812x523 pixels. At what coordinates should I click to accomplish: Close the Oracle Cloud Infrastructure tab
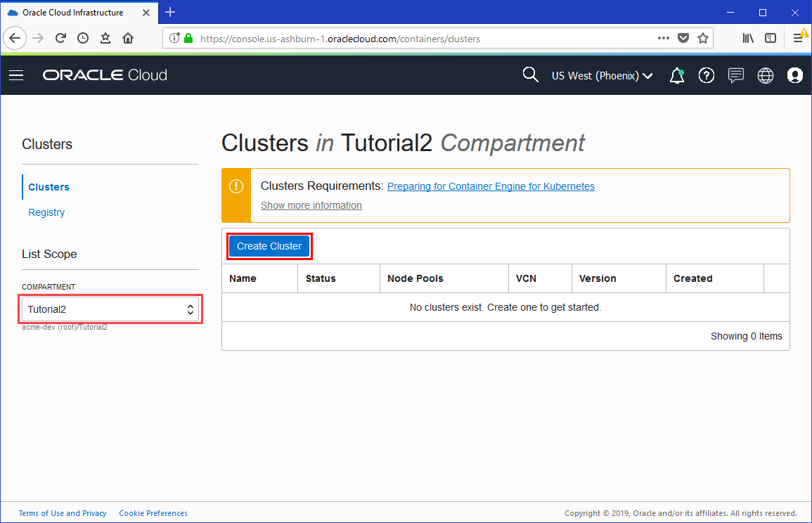(146, 13)
